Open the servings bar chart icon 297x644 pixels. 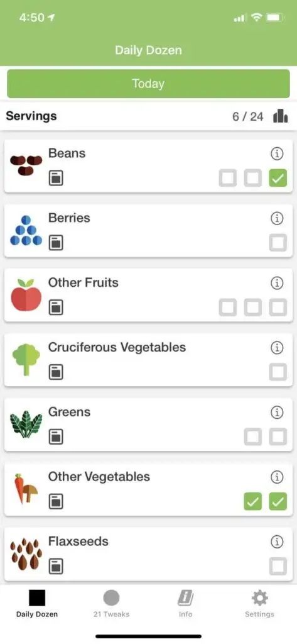[281, 116]
